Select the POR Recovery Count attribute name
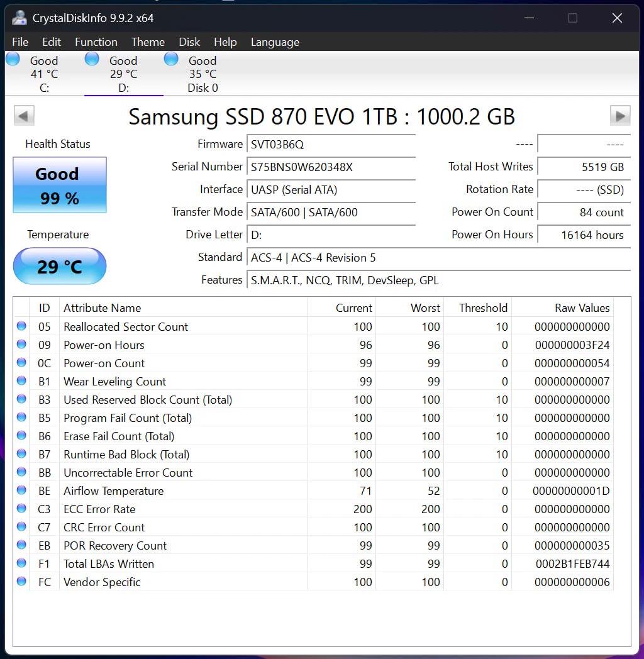 pos(115,546)
